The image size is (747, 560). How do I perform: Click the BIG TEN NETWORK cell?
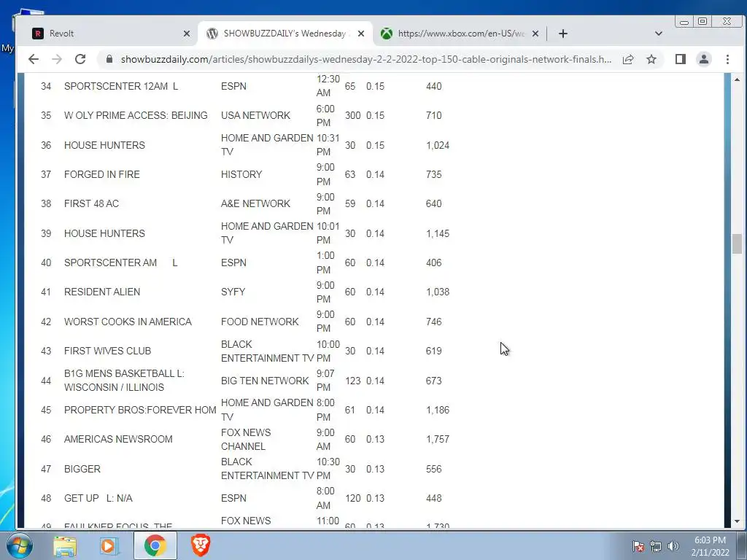pyautogui.click(x=265, y=381)
